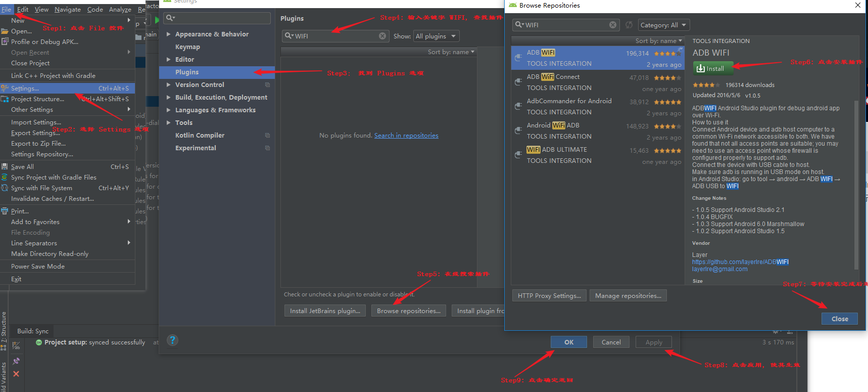Clear the WIFI text in Plugins search
Image resolution: width=868 pixels, height=392 pixels.
pyautogui.click(x=382, y=36)
